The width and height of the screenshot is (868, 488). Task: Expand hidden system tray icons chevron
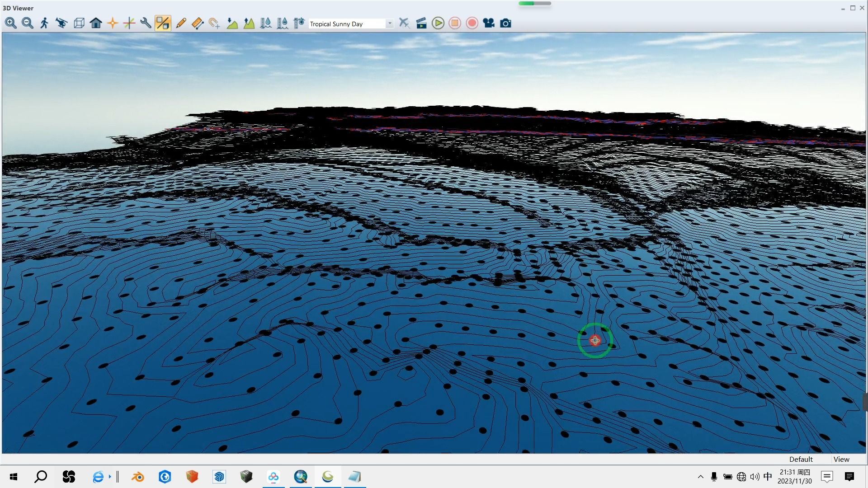click(x=700, y=477)
